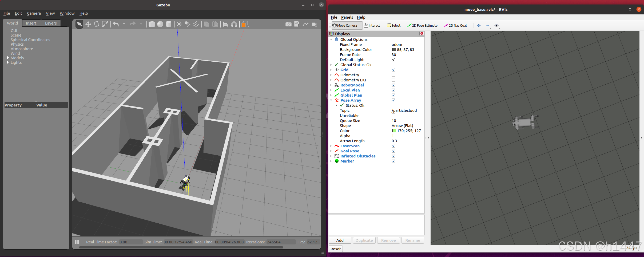Take a screenshot with the camera icon
Image resolution: width=644 pixels, height=257 pixels.
[288, 24]
